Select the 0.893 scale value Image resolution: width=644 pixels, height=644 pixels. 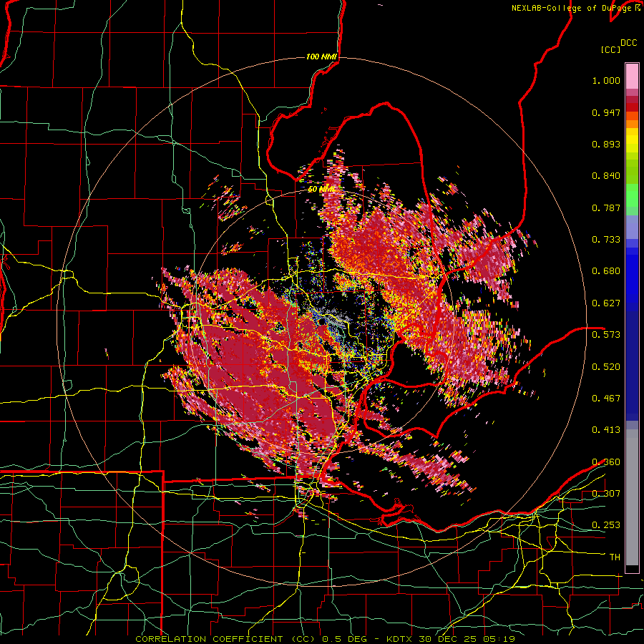coord(606,144)
